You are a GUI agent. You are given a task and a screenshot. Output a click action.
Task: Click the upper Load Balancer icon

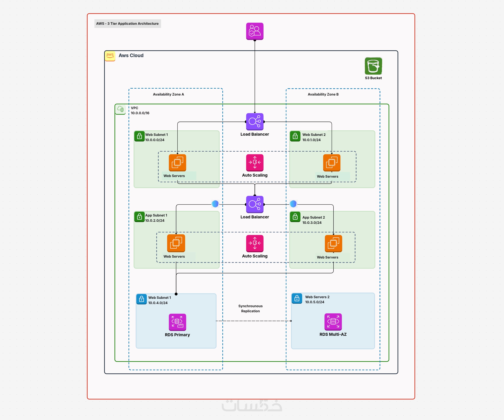coord(255,122)
